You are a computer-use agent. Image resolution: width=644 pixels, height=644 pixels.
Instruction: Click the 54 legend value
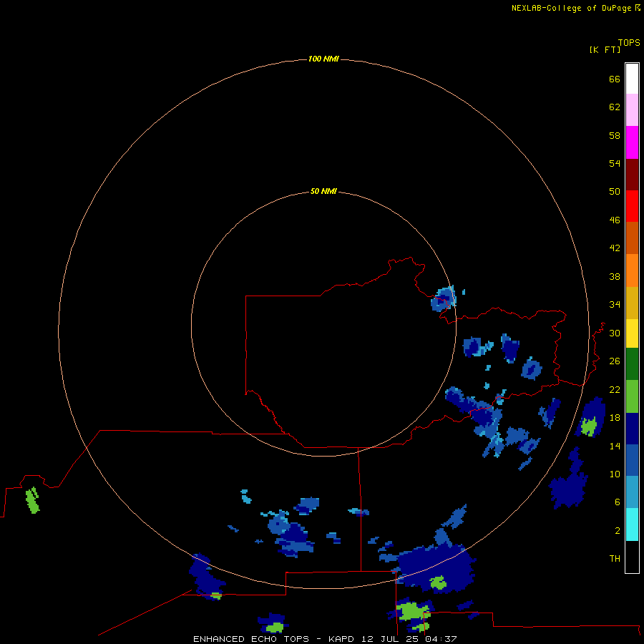point(615,163)
